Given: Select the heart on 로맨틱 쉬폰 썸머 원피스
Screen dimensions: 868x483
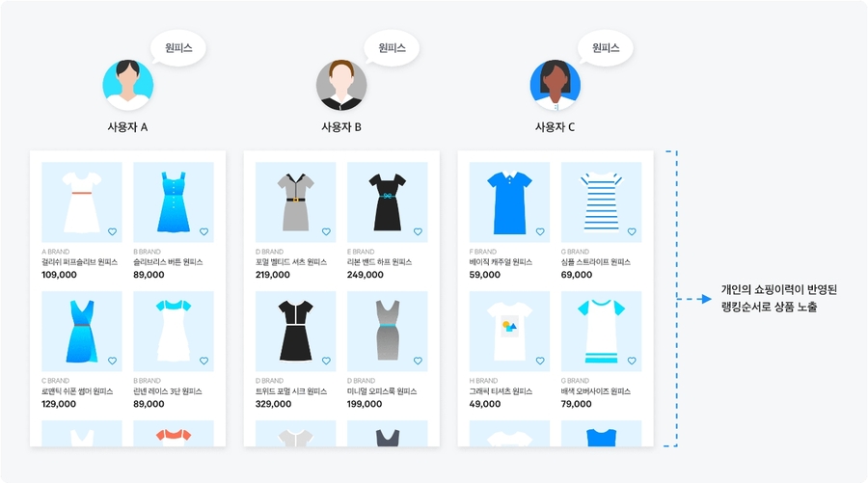Looking at the screenshot, I should pos(113,361).
